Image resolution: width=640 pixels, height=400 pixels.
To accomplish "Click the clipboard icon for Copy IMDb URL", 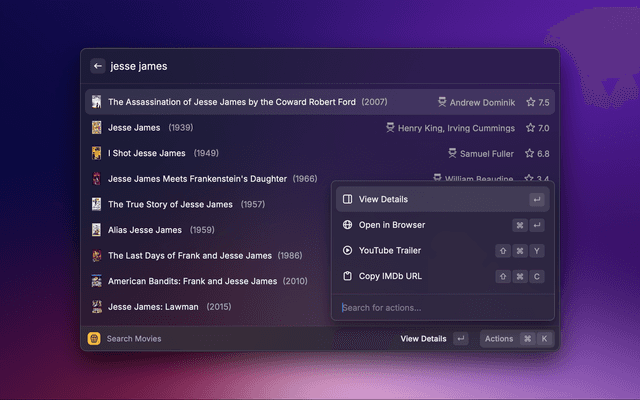I will tap(347, 276).
